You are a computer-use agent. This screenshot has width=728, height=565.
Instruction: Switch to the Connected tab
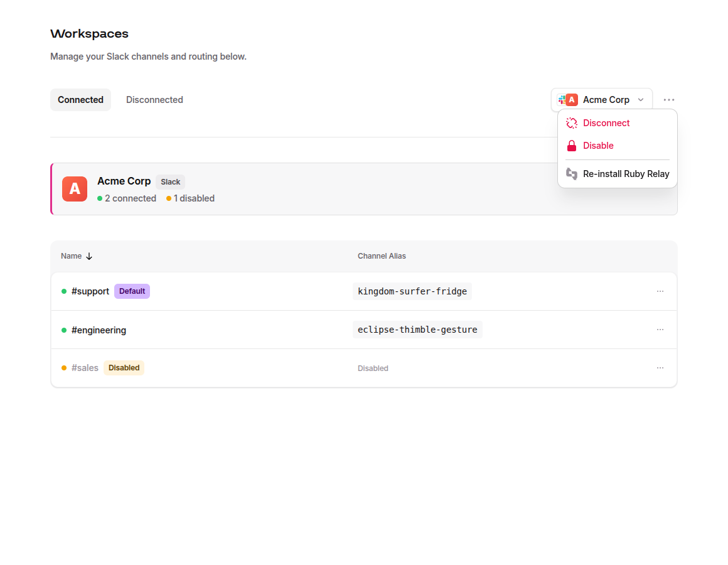pyautogui.click(x=80, y=100)
